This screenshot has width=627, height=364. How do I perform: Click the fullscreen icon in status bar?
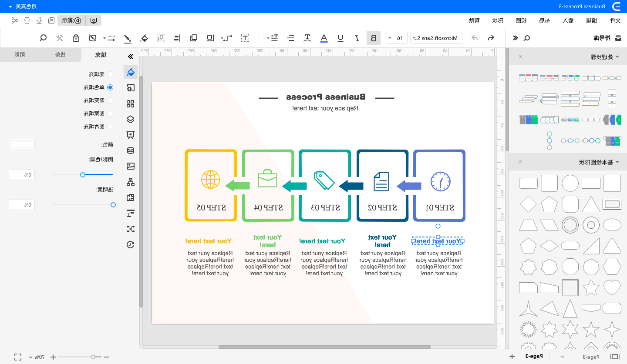[x=18, y=357]
